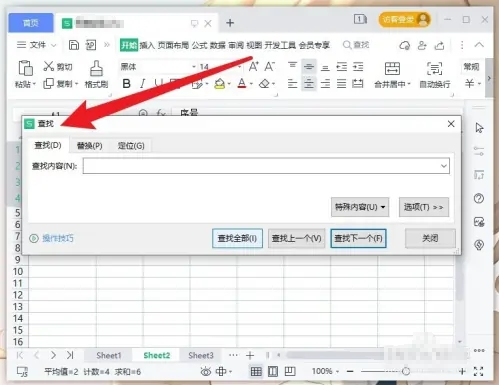Click the increase indent icon

point(358,67)
